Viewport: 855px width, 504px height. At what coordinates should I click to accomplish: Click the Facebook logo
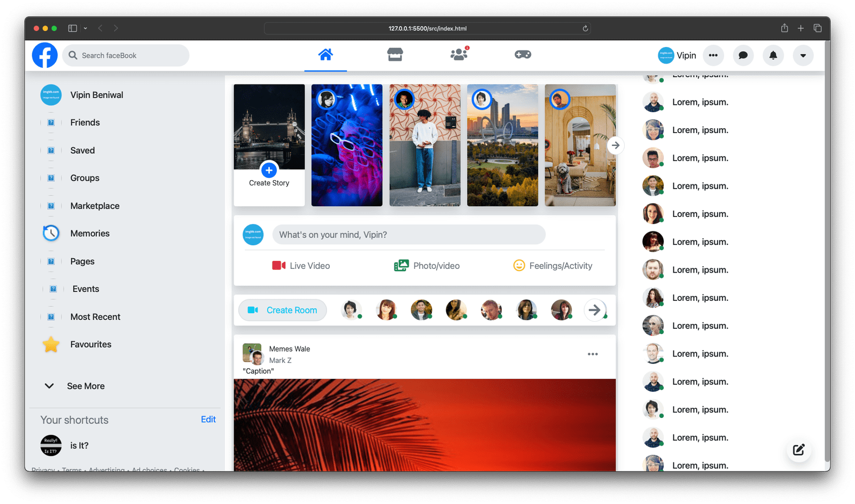[x=44, y=55]
